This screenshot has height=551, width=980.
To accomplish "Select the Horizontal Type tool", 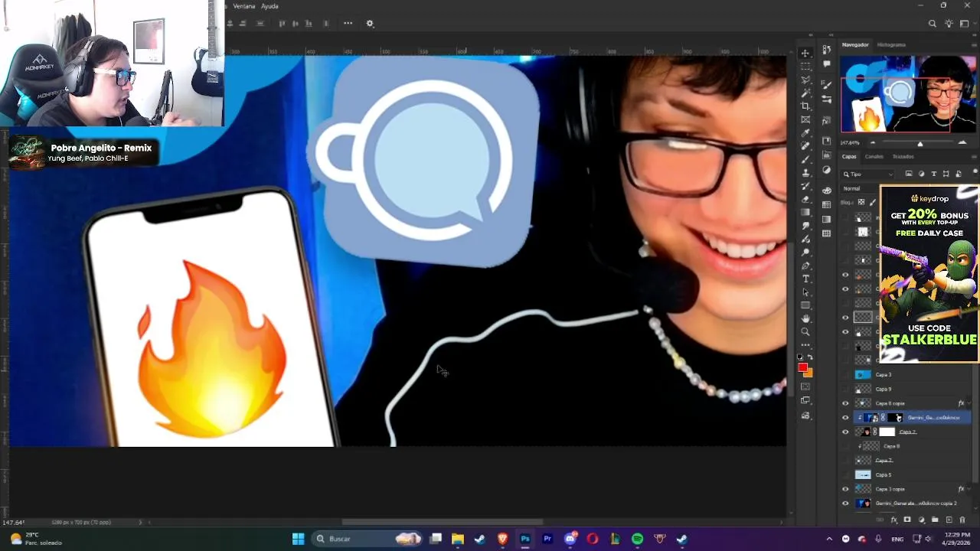I will [x=805, y=279].
